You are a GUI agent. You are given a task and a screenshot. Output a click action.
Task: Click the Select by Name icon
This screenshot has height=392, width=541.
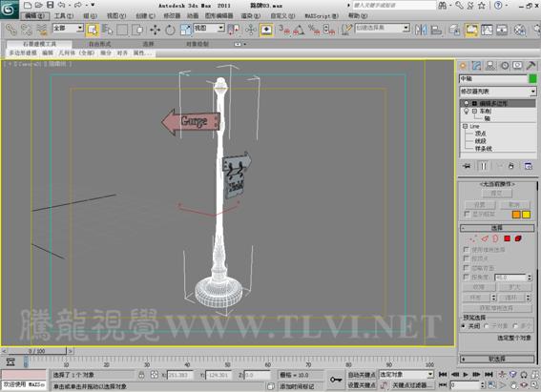tap(107, 30)
